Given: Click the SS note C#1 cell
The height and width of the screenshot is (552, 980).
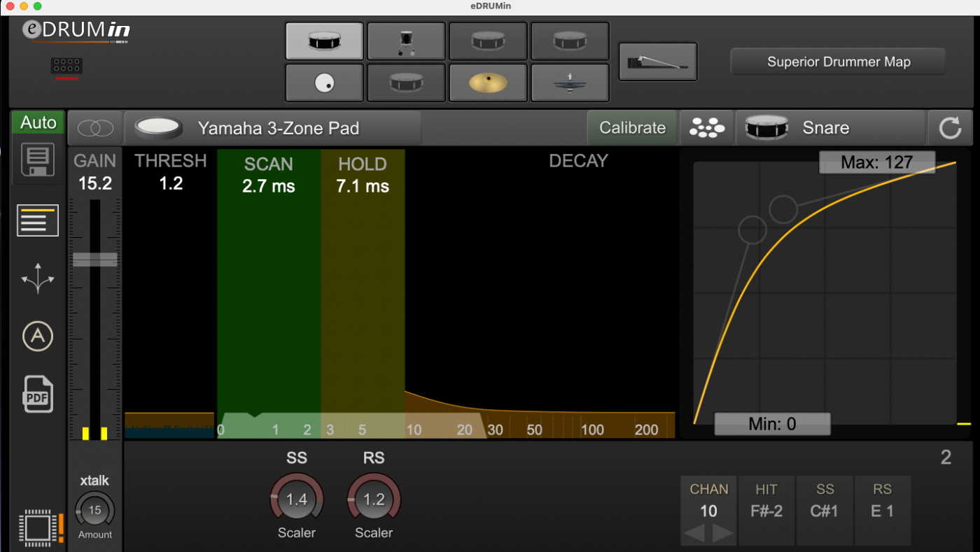Looking at the screenshot, I should coord(825,511).
